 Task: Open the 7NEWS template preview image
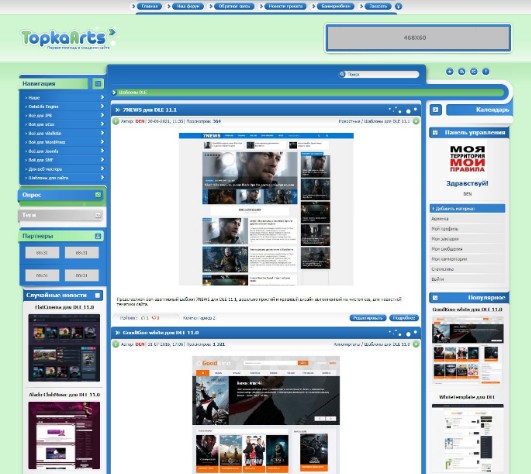pyautogui.click(x=266, y=209)
